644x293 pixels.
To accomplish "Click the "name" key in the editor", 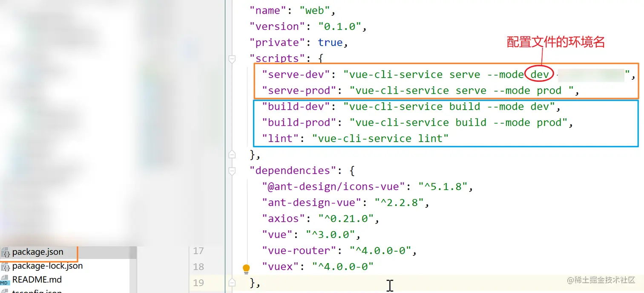I will click(x=268, y=10).
